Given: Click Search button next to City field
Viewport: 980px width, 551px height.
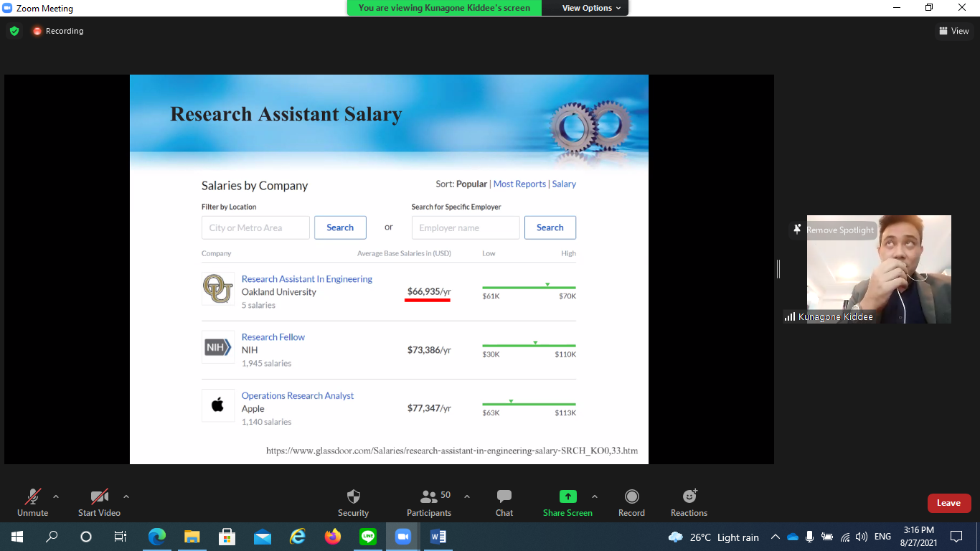Looking at the screenshot, I should 340,227.
